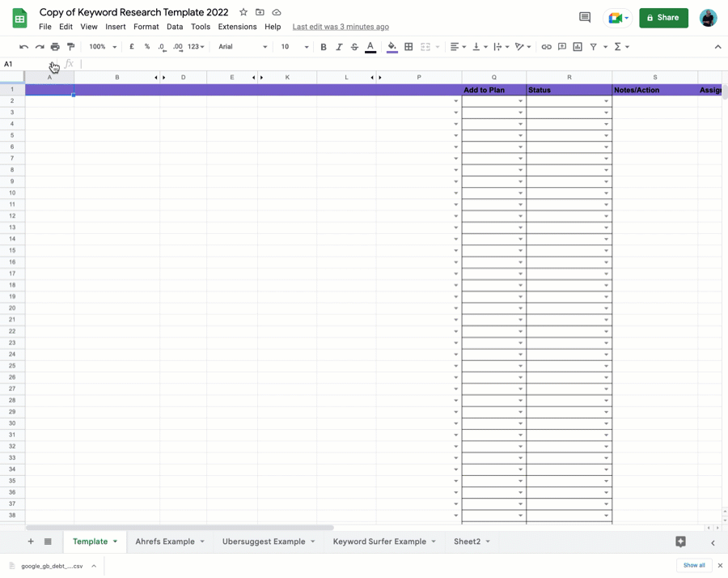This screenshot has width=728, height=578.
Task: Click the undo icon in toolbar
Action: coord(23,47)
